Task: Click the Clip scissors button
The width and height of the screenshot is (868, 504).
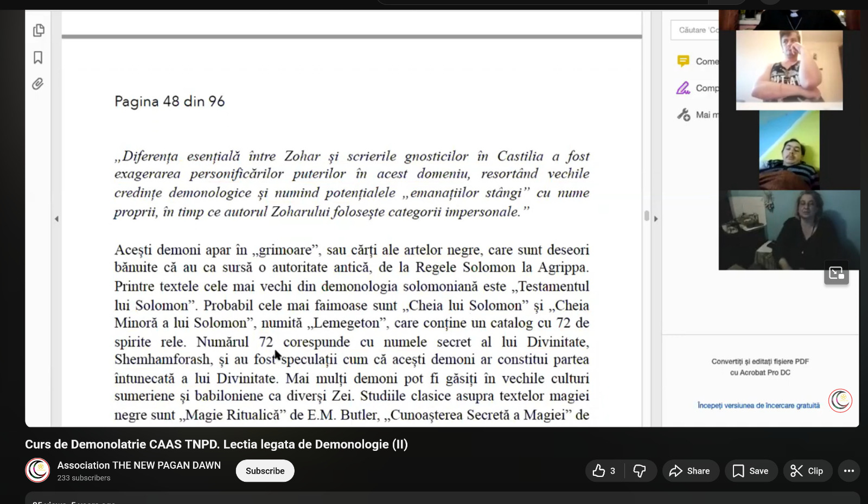Action: coord(807,471)
